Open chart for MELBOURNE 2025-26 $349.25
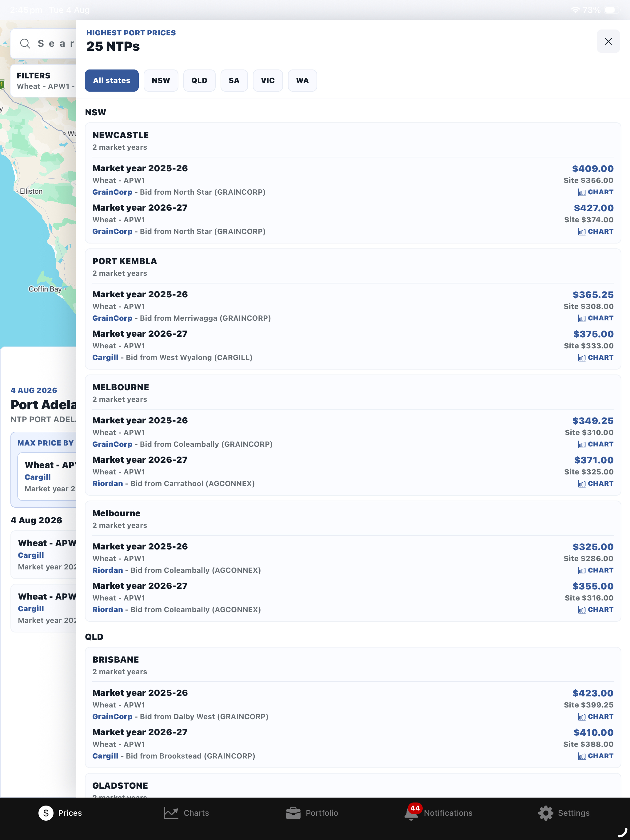Image resolution: width=630 pixels, height=840 pixels. click(596, 444)
